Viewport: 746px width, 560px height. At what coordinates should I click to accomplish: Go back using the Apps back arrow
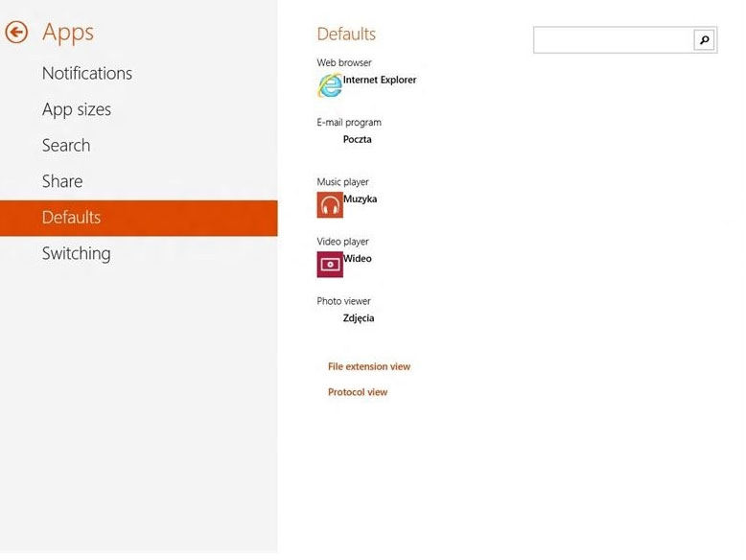click(16, 33)
